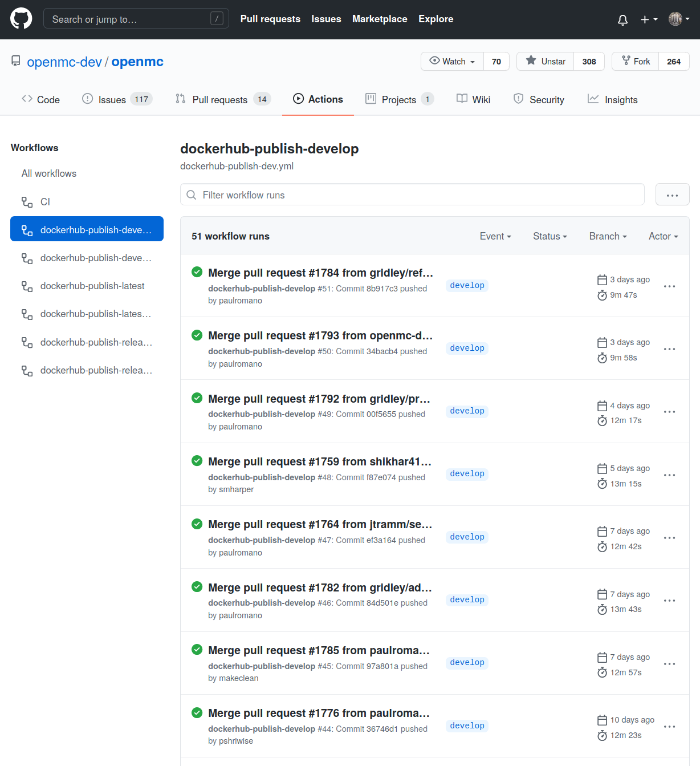
Task: View the 70 watchers count
Action: coord(496,62)
